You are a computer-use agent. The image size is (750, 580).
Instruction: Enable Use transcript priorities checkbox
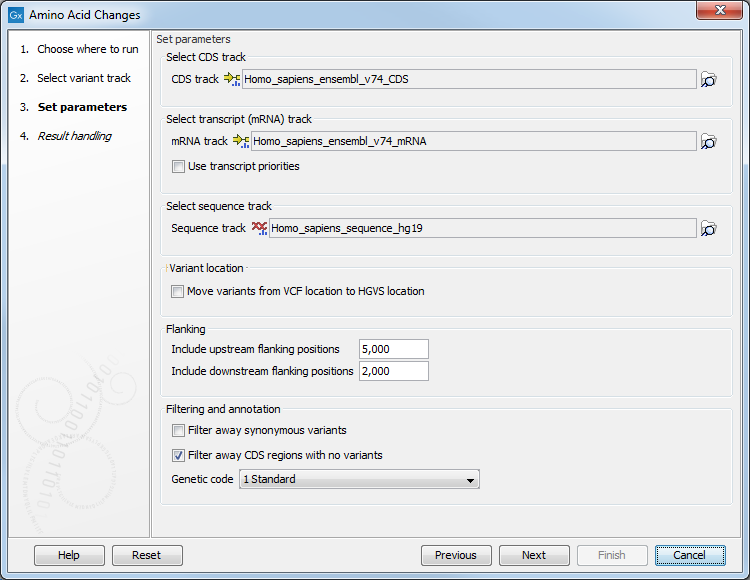tap(178, 167)
